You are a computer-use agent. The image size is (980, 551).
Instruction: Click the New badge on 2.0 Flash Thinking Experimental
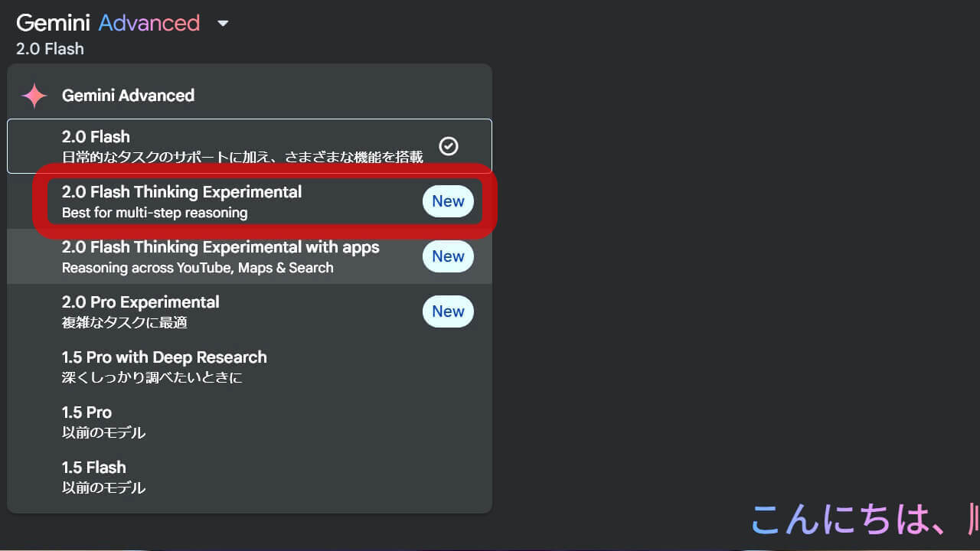[x=448, y=201]
